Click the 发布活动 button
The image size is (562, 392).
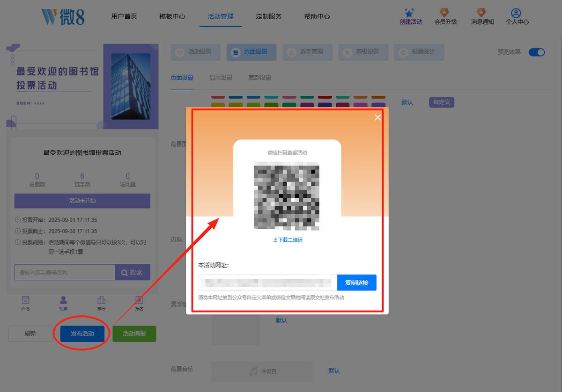pyautogui.click(x=82, y=334)
